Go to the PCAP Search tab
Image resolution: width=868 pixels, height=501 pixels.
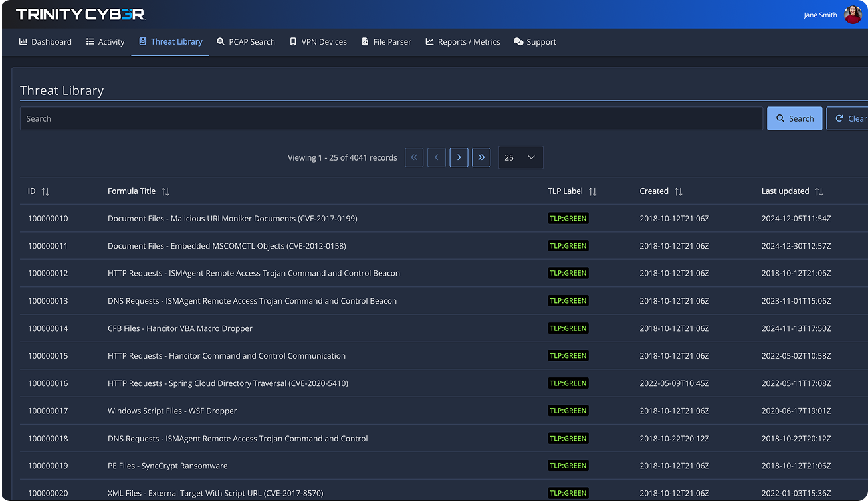(x=246, y=42)
